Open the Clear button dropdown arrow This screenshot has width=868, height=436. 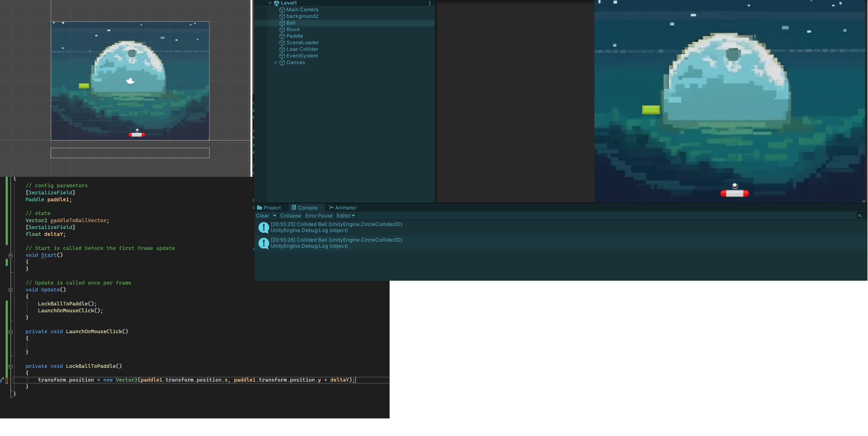point(275,216)
